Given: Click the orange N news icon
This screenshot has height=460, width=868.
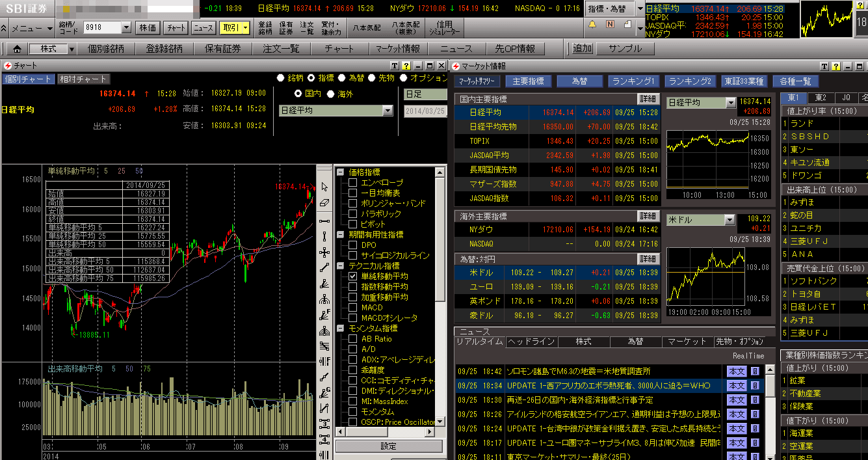Looking at the screenshot, I should click(x=610, y=25).
